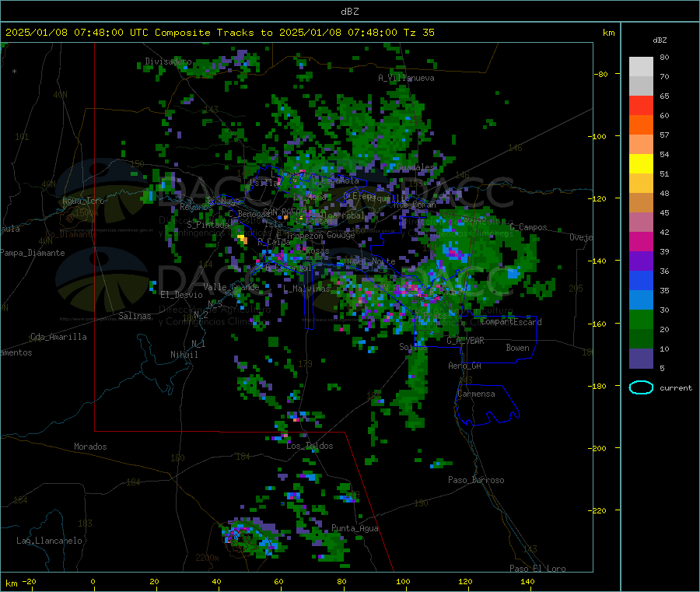Click the light gray 70 dBZ swatch
Image resolution: width=700 pixels, height=592 pixels.
click(641, 86)
